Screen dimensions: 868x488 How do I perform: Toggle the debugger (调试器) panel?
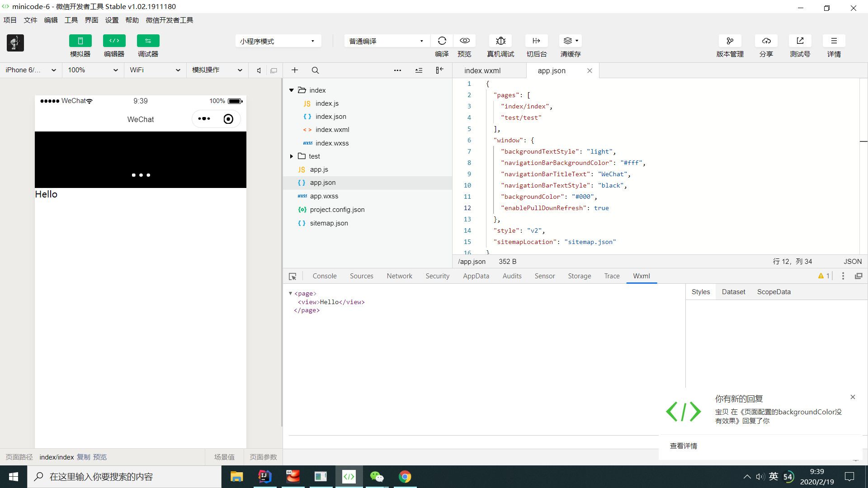coord(148,41)
